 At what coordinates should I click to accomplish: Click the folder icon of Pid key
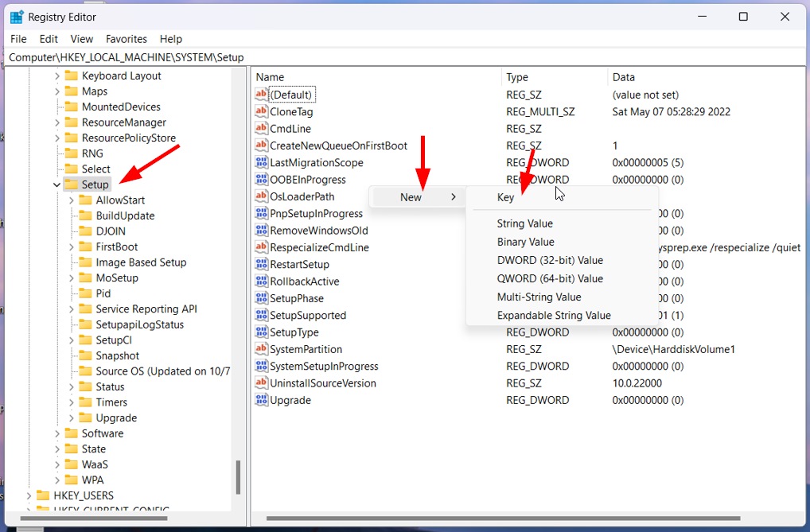coord(85,293)
